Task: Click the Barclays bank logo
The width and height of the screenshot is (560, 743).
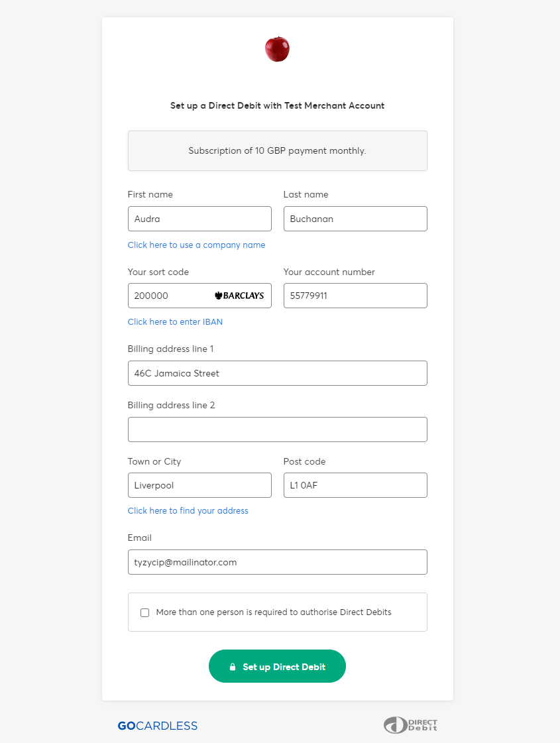Action: (239, 296)
